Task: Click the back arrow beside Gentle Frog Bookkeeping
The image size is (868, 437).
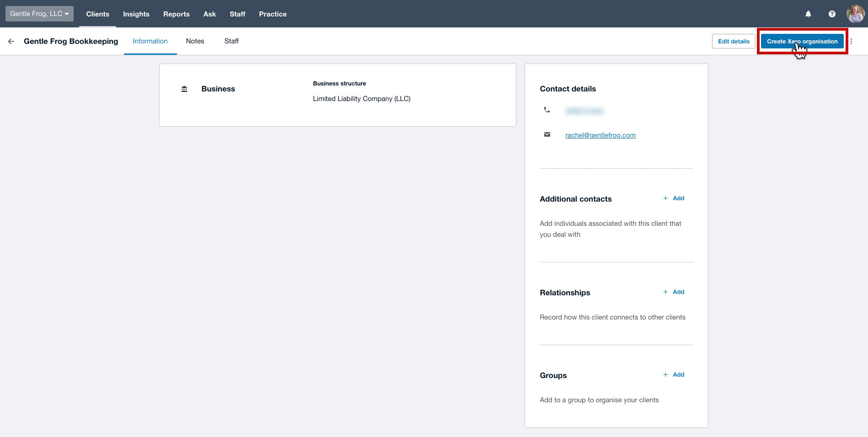Action: click(11, 41)
